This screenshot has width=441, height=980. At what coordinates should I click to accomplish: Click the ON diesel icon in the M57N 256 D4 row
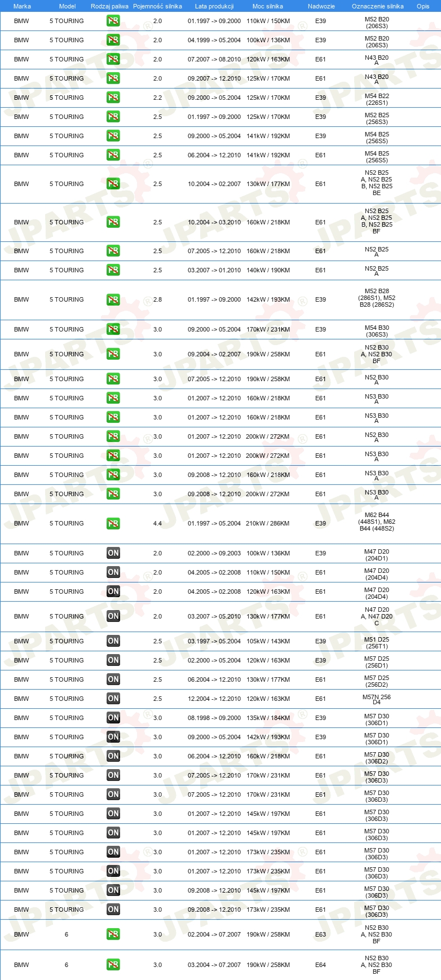[x=113, y=699]
